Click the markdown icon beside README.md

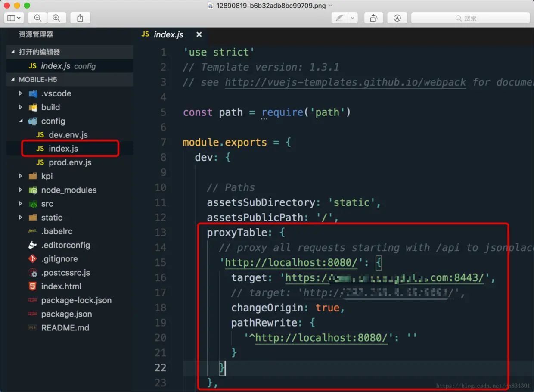click(33, 328)
